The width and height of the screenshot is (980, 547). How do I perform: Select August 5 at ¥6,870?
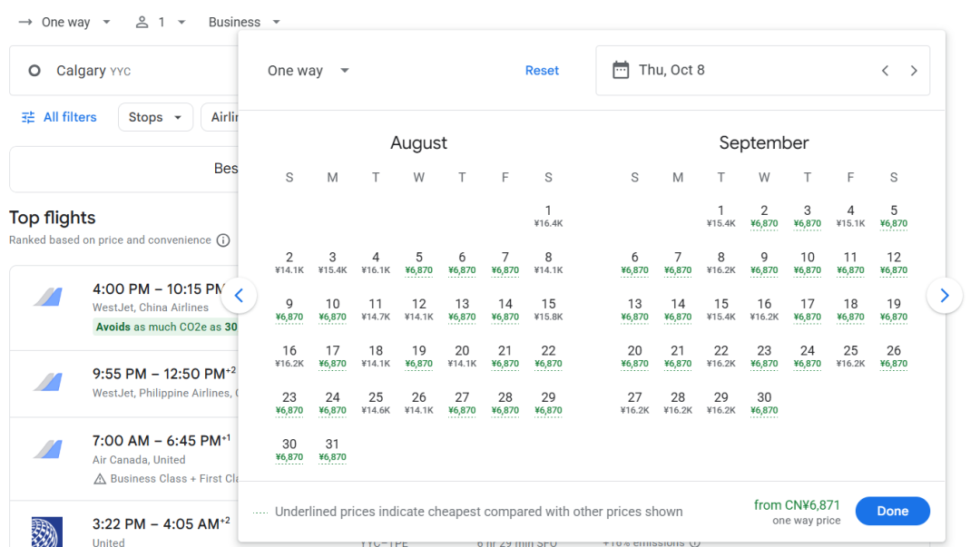tap(418, 263)
